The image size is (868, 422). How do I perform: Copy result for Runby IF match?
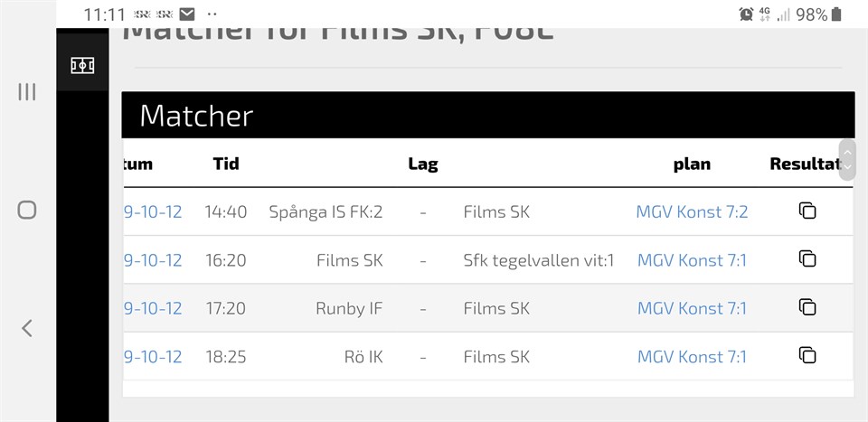pos(807,307)
